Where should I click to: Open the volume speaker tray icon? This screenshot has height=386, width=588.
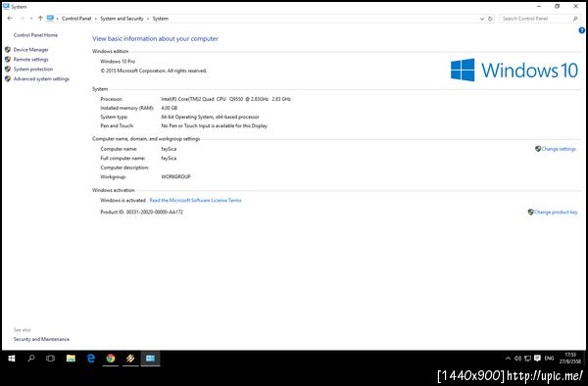pos(517,359)
